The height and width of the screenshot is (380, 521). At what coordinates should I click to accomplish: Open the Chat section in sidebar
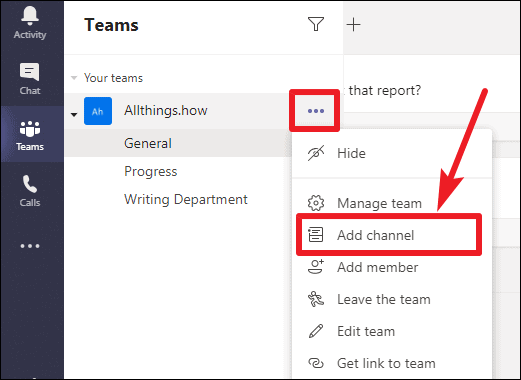[30, 79]
